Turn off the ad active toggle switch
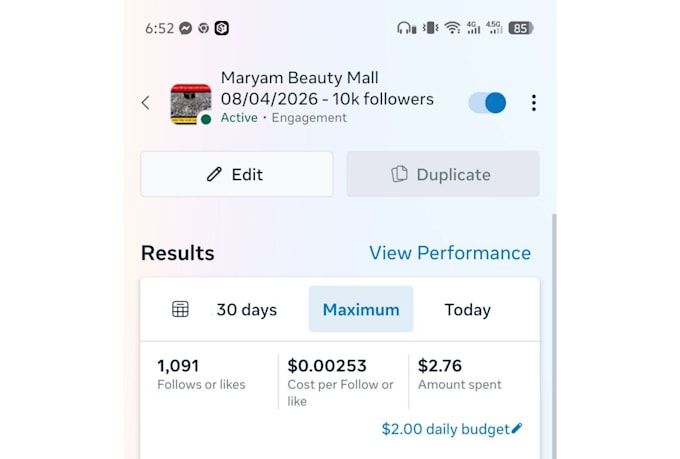Image resolution: width=680 pixels, height=459 pixels. click(487, 103)
